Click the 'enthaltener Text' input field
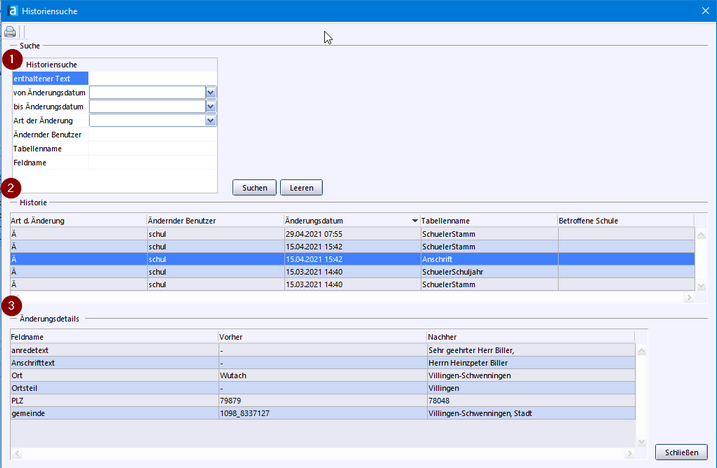 152,78
